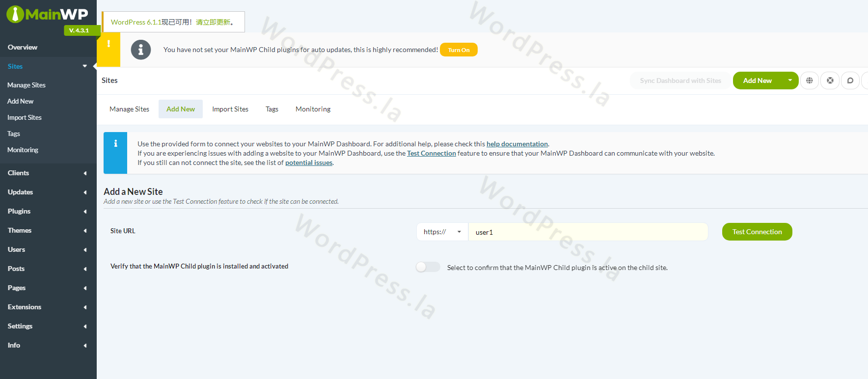The image size is (868, 379).
Task: Click the round info icon in the auto-updates notice
Action: [141, 50]
